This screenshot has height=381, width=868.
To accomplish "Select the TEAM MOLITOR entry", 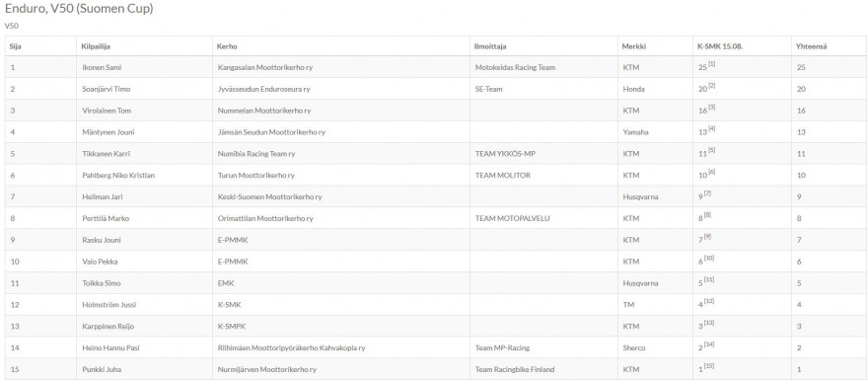I will (503, 176).
